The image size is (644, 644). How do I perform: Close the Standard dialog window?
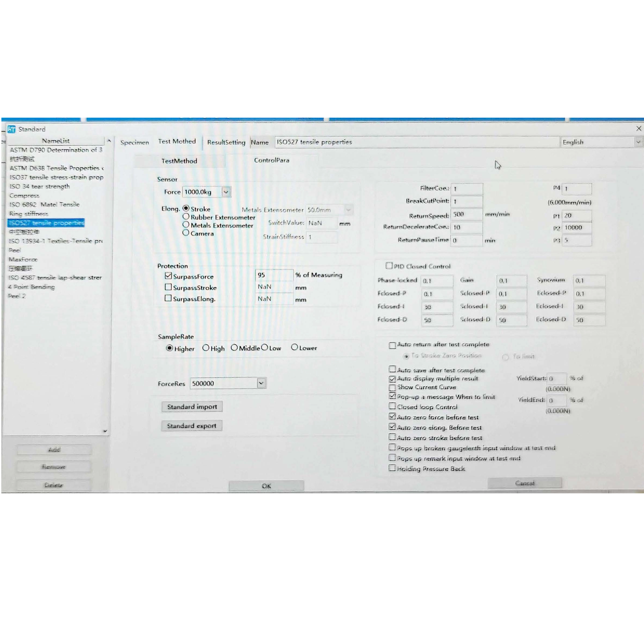tap(638, 129)
